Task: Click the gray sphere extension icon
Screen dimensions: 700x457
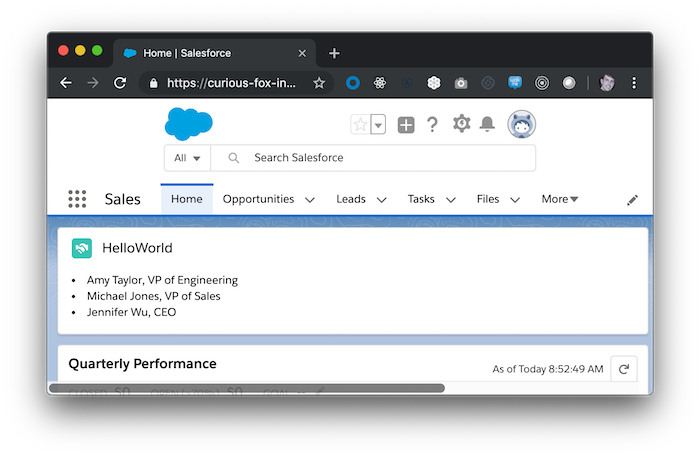Action: (569, 83)
